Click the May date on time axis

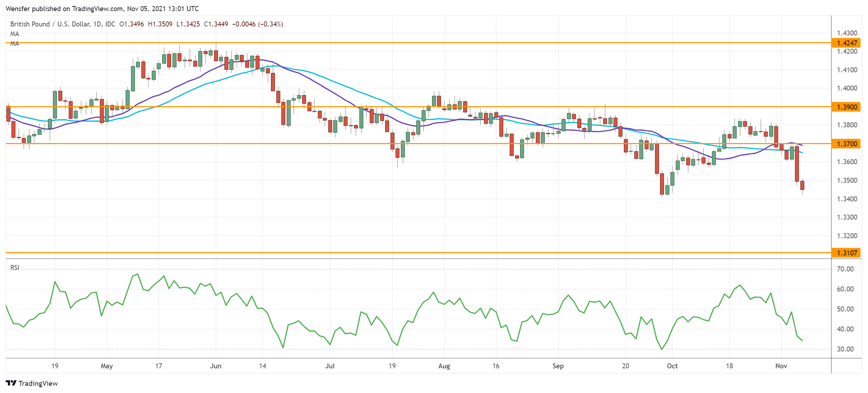click(x=107, y=366)
